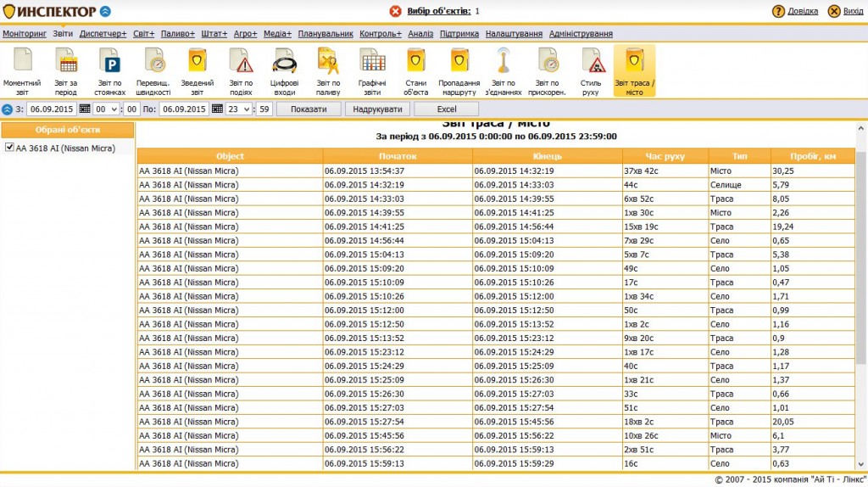Open the Диспетчер+ menu
This screenshot has height=487, width=868.
(x=103, y=34)
